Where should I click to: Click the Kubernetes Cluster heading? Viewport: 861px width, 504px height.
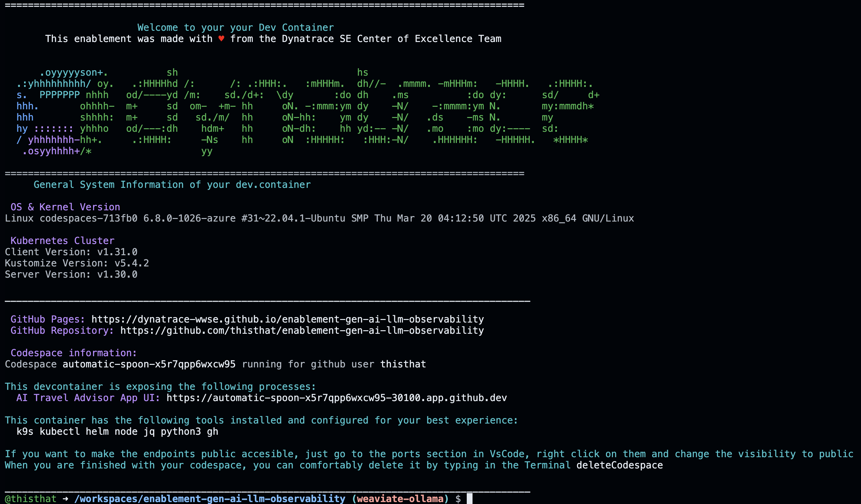pos(63,241)
